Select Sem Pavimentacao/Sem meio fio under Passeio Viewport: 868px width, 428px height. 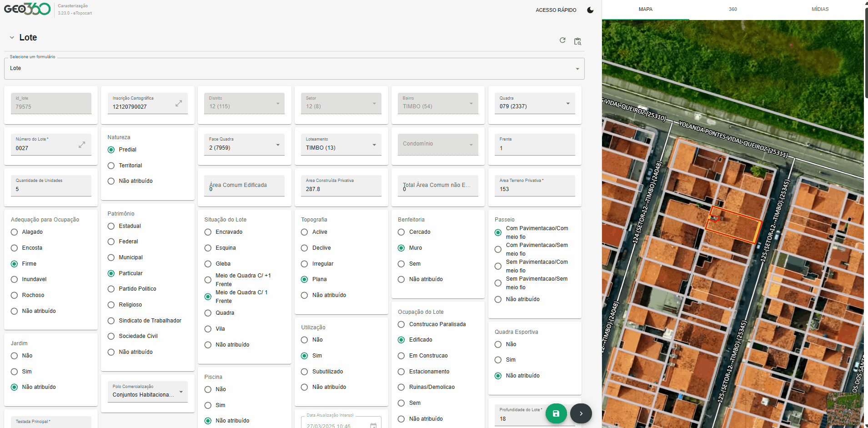[x=498, y=283]
